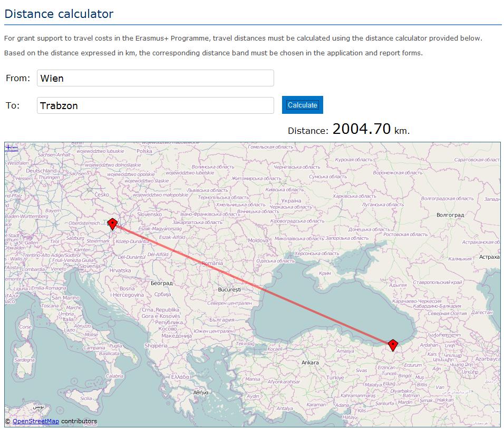Focus the To field containing Trabzon
This screenshot has height=429, width=504.
click(155, 105)
